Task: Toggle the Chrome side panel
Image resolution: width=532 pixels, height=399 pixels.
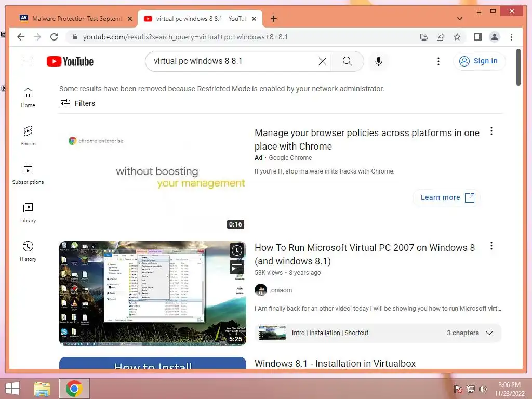Action: click(478, 37)
